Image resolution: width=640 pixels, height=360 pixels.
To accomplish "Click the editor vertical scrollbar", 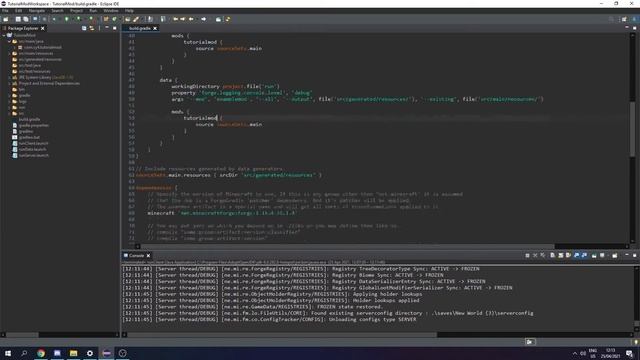I will 632,129.
